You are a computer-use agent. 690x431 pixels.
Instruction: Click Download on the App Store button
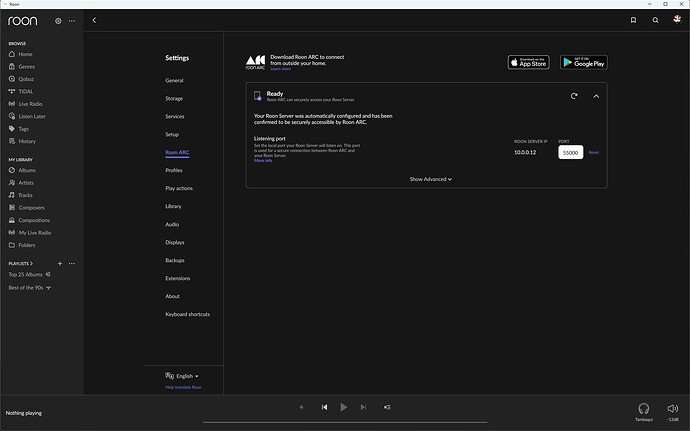point(529,62)
